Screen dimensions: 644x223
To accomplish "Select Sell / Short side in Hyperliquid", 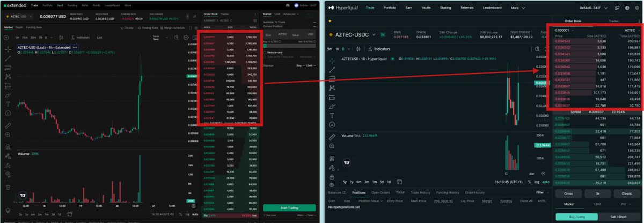I will click(618, 216).
